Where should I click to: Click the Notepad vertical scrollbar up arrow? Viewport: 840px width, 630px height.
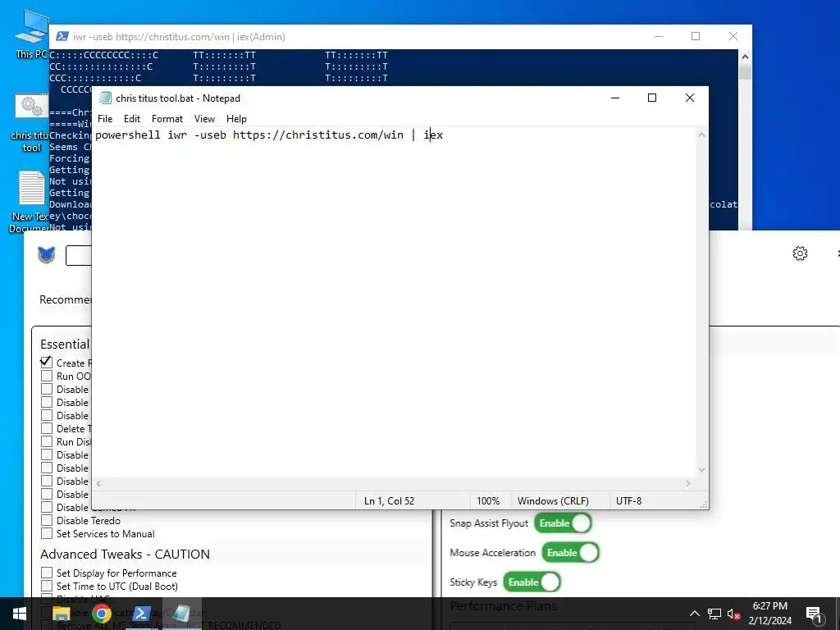702,135
